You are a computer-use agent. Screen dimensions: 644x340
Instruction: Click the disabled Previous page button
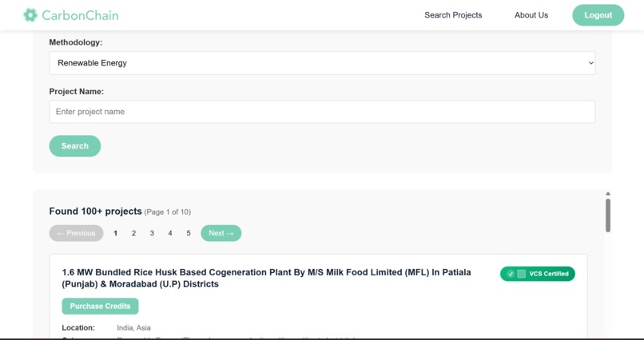pyautogui.click(x=77, y=233)
